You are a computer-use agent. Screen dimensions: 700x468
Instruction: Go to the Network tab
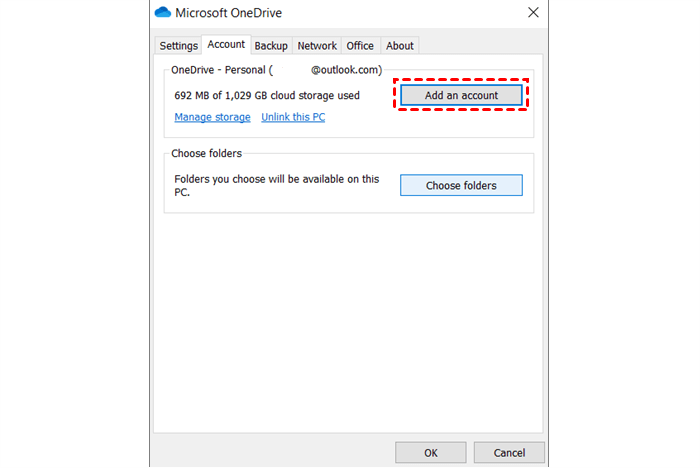317,46
